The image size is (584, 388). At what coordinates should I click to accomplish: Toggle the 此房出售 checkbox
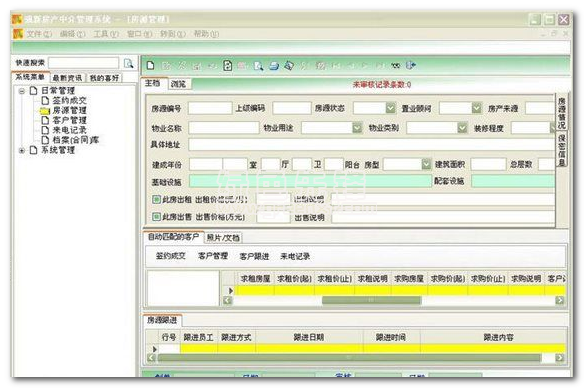click(x=156, y=216)
